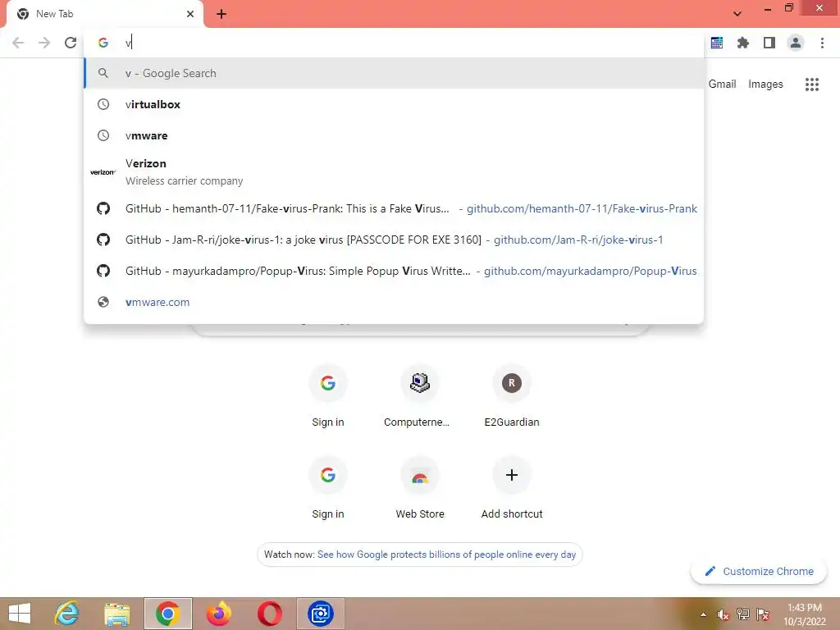Open the Fake-virus-Prank GitHub suggestion
This screenshot has width=840, height=630.
point(395,208)
